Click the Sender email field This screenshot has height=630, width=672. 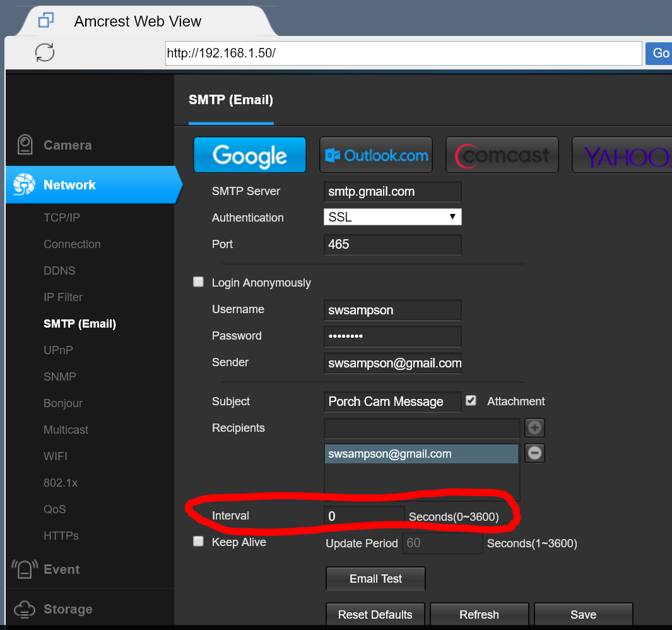[392, 363]
